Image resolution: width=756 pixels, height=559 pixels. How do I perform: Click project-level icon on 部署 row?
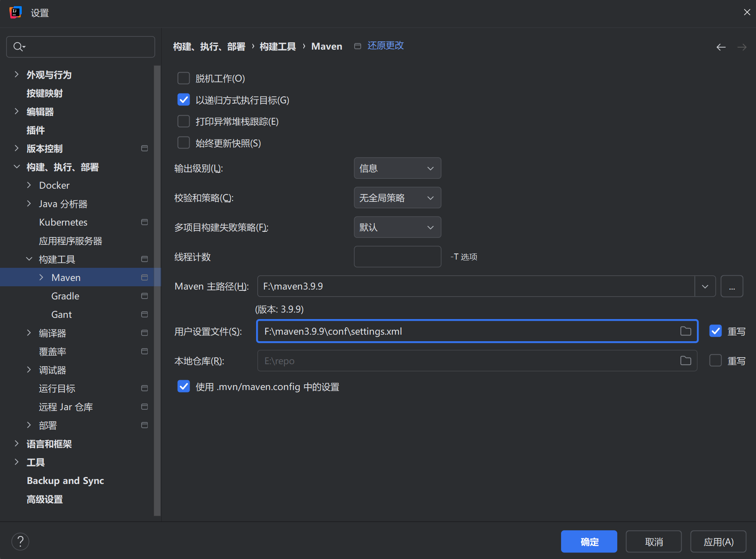(144, 425)
